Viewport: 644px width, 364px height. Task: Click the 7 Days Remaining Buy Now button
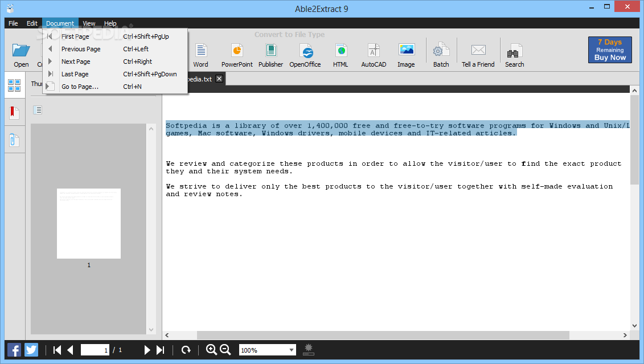click(x=610, y=50)
